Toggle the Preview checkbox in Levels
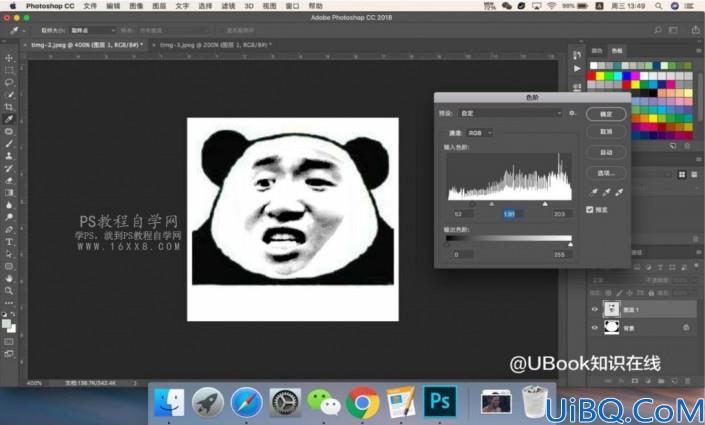Screen dimensions: 705x425 coord(590,210)
